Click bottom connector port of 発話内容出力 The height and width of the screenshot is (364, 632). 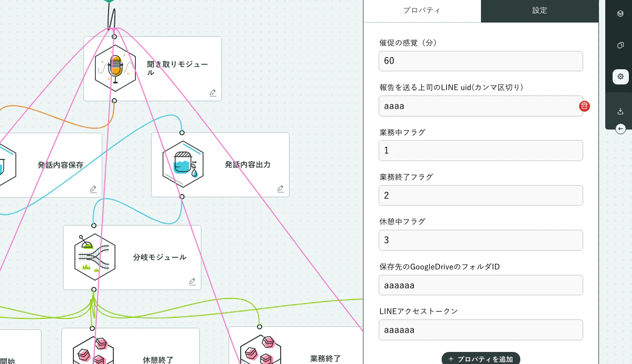click(x=182, y=197)
